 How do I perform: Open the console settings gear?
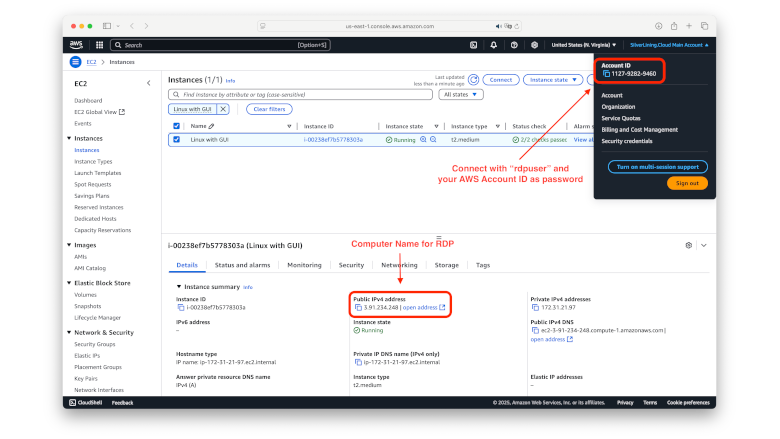(534, 45)
